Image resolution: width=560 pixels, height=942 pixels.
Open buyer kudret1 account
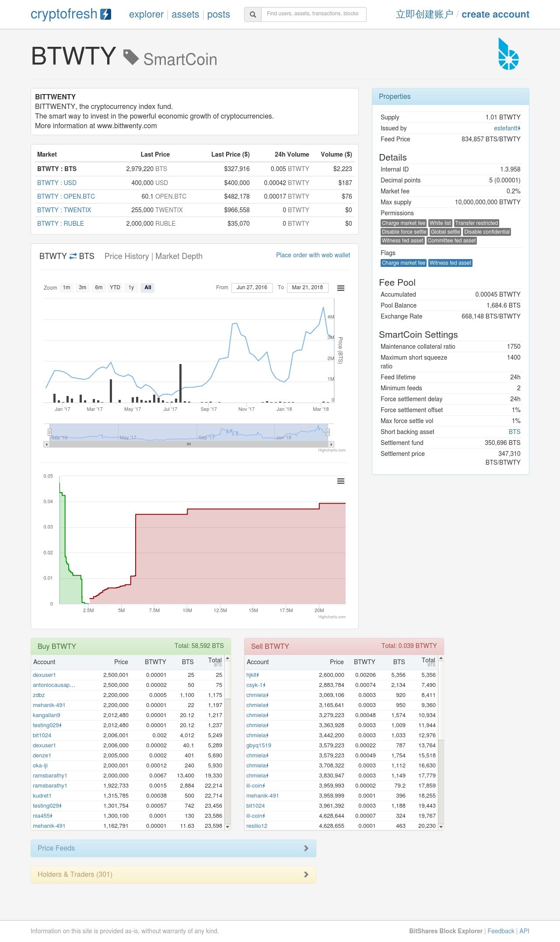click(x=42, y=796)
